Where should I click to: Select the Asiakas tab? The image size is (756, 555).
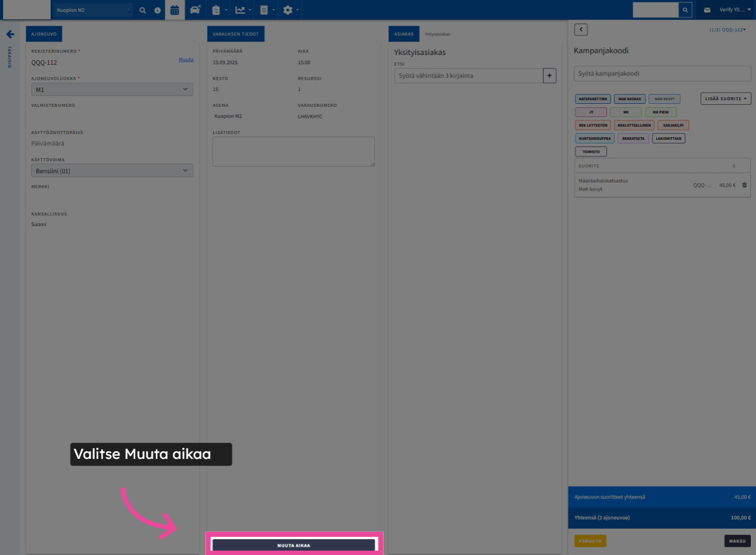pyautogui.click(x=404, y=34)
